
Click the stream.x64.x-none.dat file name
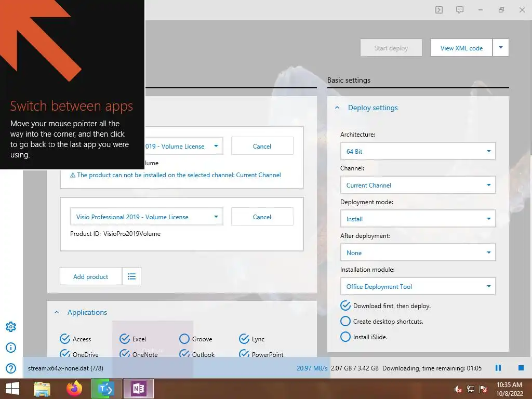65,368
